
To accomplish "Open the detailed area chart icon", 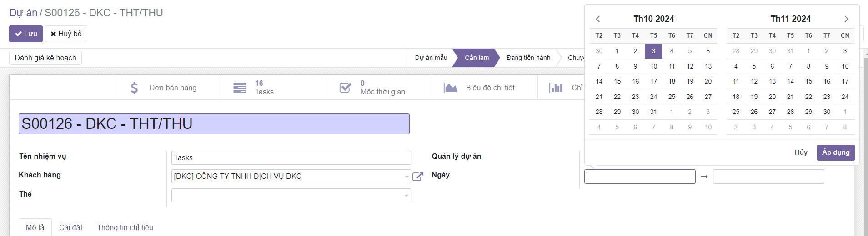I will tap(451, 88).
